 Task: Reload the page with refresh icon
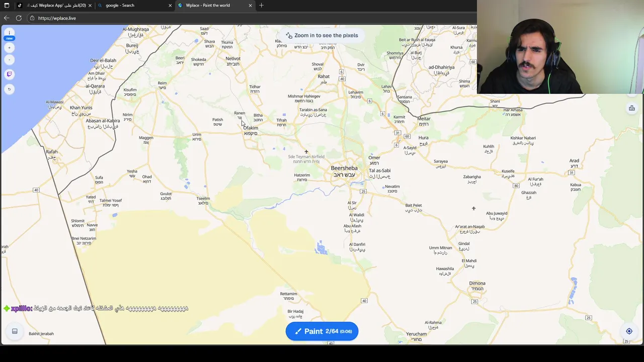click(19, 18)
